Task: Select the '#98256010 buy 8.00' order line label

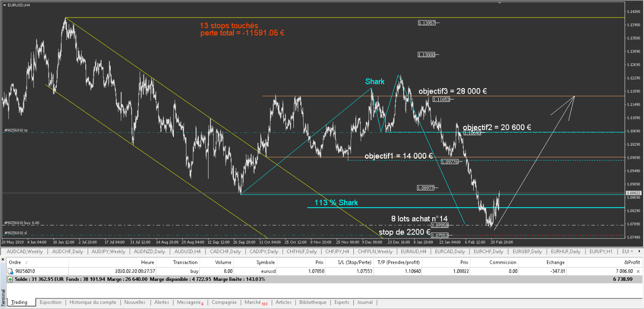Action: [x=21, y=223]
